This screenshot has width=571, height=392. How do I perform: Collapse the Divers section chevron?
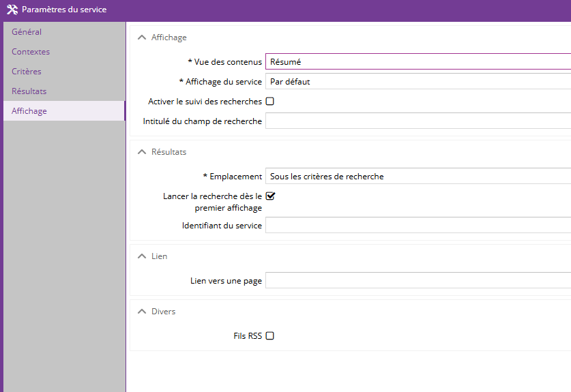142,312
